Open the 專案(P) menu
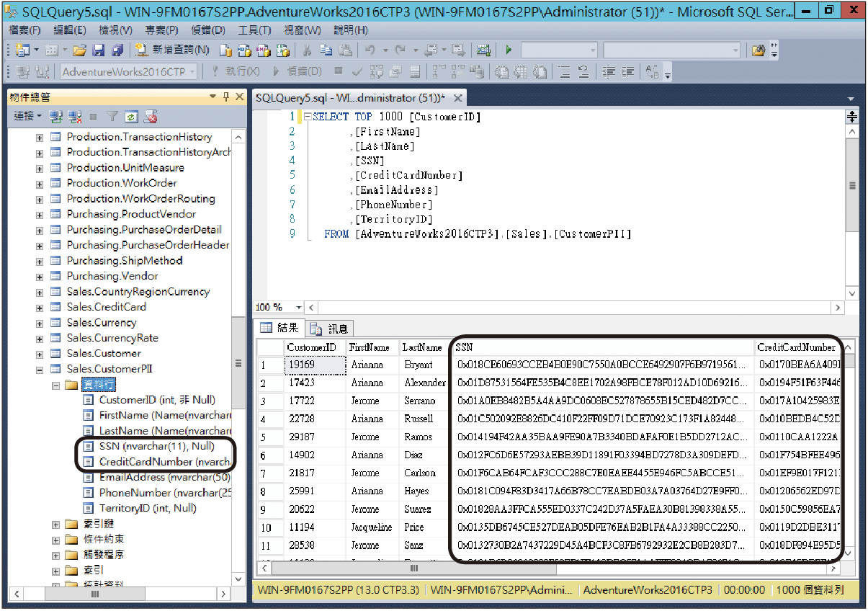The height and width of the screenshot is (611, 868). (x=161, y=30)
